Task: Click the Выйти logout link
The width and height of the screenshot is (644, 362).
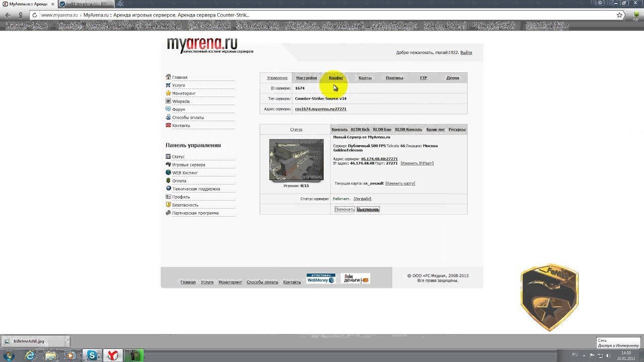Action: [466, 52]
